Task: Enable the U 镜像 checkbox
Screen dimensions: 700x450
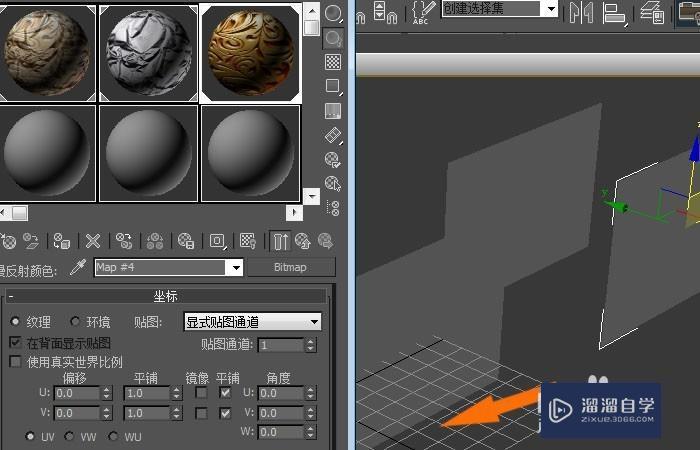Action: (x=201, y=393)
